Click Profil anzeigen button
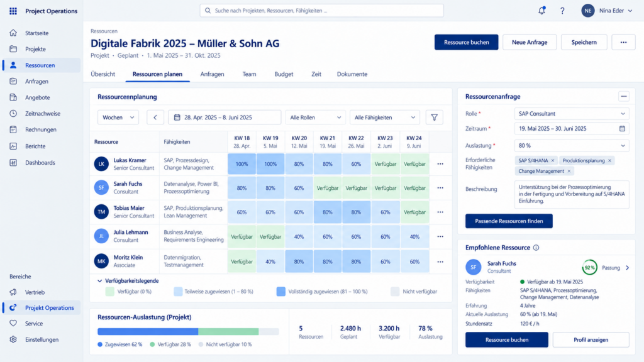This screenshot has height=362, width=644. (591, 340)
